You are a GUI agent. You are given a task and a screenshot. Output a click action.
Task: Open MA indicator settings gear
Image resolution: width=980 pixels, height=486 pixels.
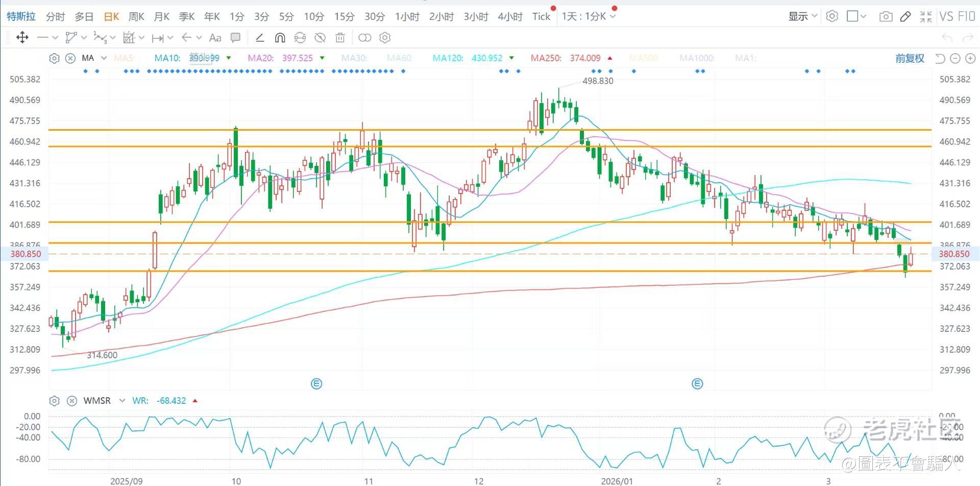tap(54, 58)
